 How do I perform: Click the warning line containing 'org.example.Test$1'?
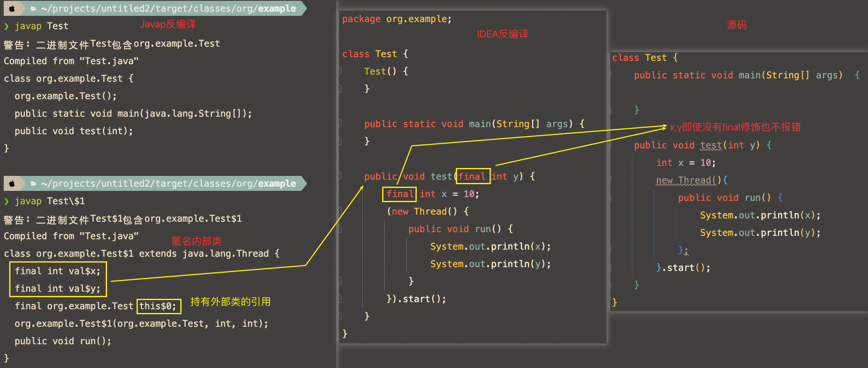pyautogui.click(x=122, y=219)
